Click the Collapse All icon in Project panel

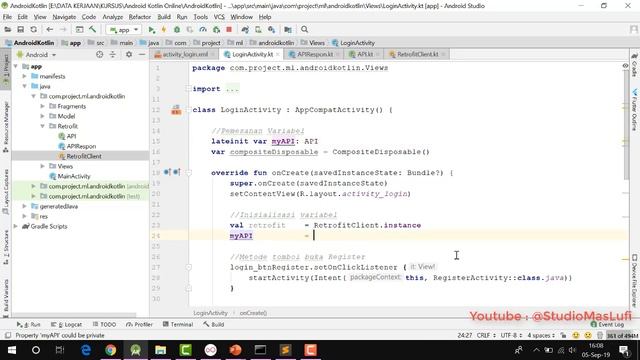tap(113, 54)
